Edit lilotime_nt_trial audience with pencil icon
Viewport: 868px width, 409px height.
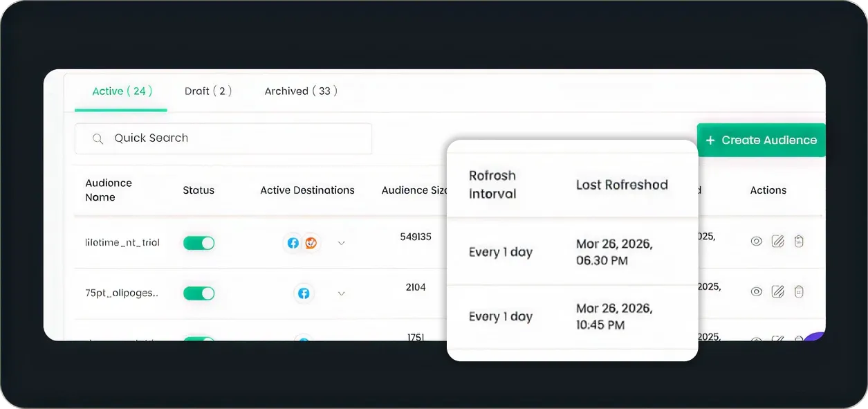coord(777,242)
